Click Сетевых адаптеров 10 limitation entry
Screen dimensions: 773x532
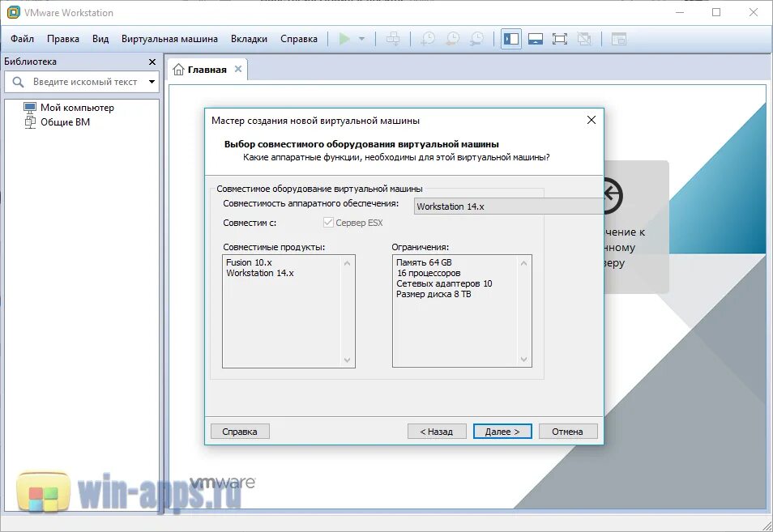coord(444,283)
